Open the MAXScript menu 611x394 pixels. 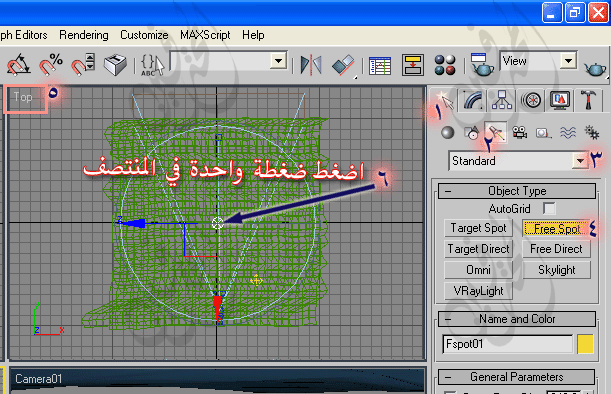pos(205,35)
